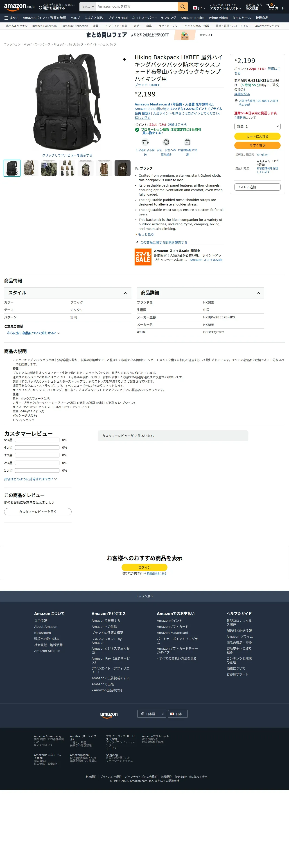Open the すべて hamburger menu
289x868 pixels.
click(11, 18)
